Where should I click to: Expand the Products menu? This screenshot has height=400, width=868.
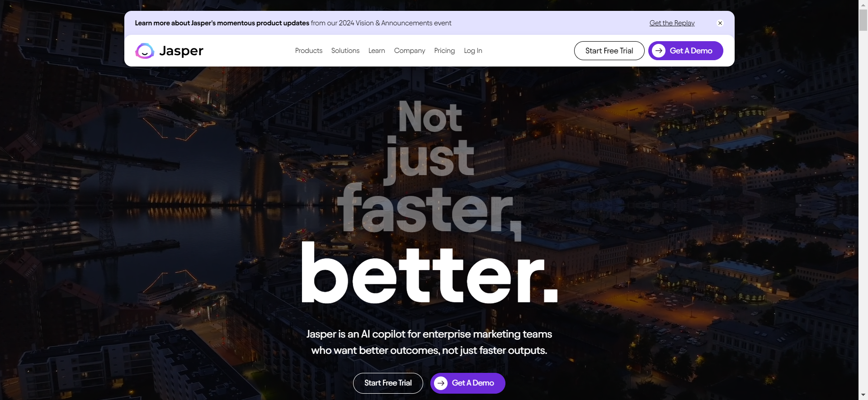309,51
